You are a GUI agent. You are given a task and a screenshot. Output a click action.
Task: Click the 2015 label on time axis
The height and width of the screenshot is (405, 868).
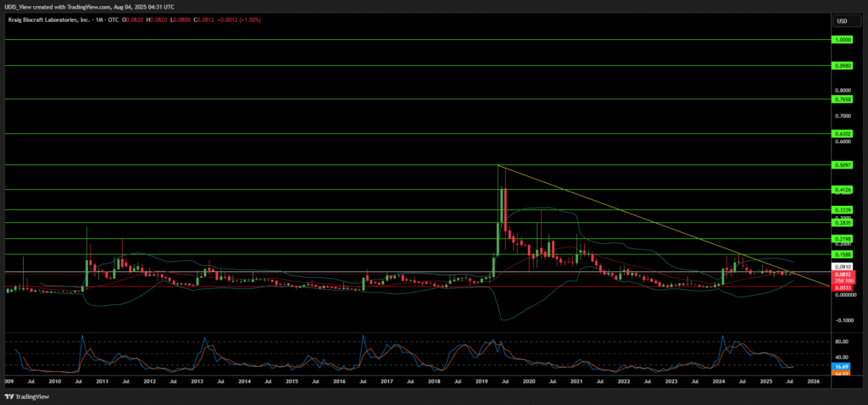[x=291, y=383]
